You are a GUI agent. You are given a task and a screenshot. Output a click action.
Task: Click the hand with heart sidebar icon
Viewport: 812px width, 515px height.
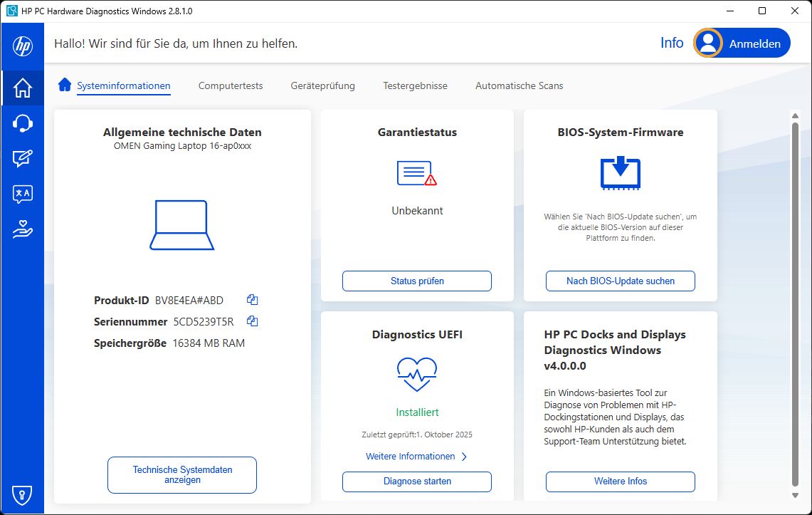click(x=23, y=229)
